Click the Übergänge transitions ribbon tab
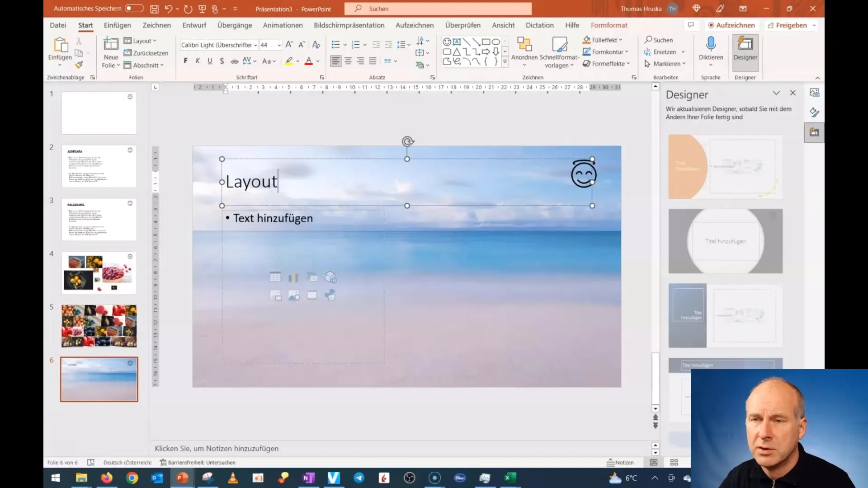 point(234,25)
